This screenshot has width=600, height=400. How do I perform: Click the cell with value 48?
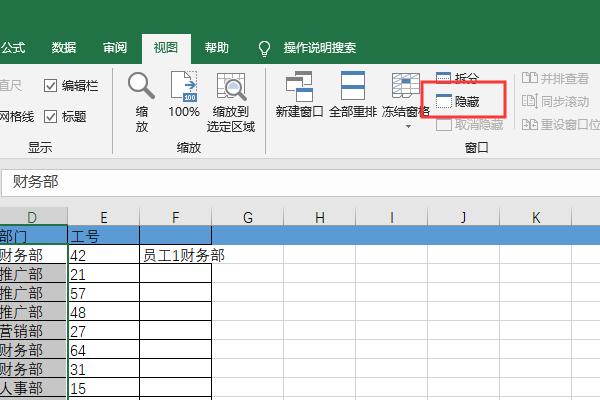click(103, 312)
